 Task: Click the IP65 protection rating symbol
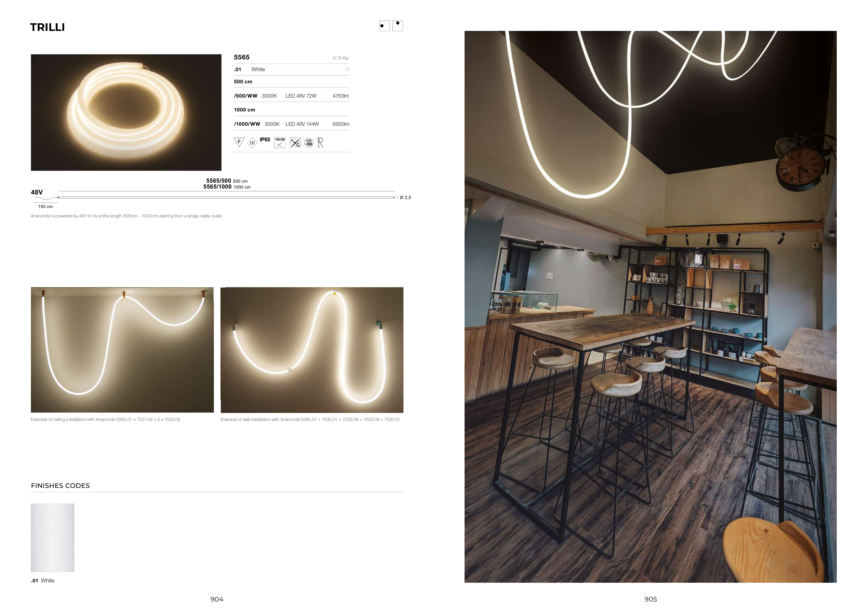[265, 140]
